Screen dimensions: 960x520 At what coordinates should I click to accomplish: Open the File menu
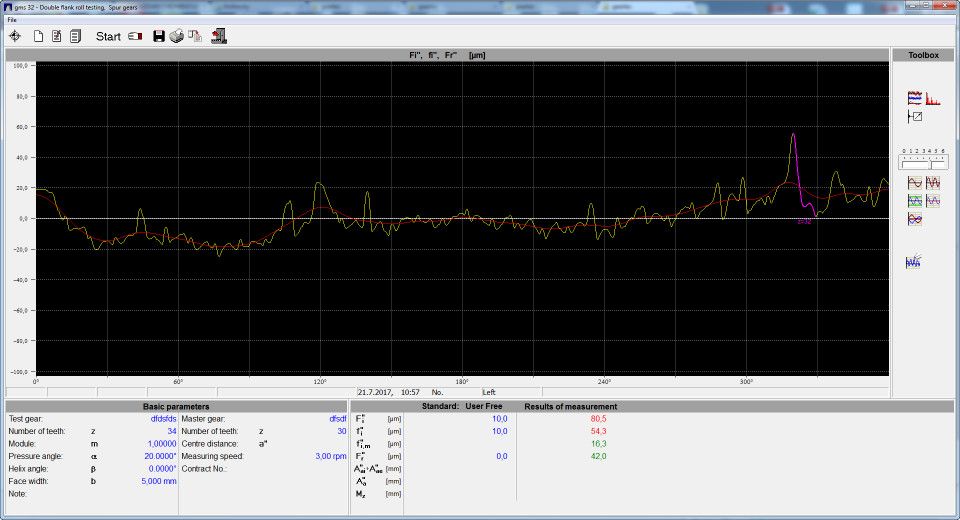[x=12, y=19]
